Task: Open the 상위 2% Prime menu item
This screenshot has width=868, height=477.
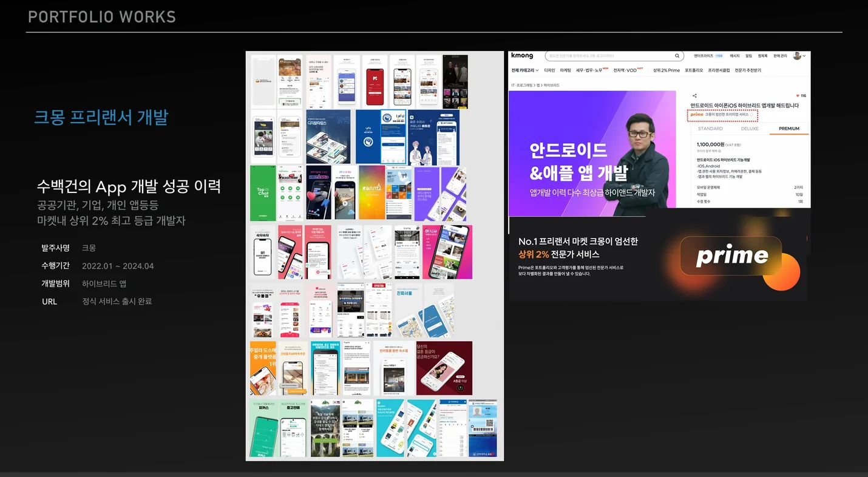Action: 666,70
